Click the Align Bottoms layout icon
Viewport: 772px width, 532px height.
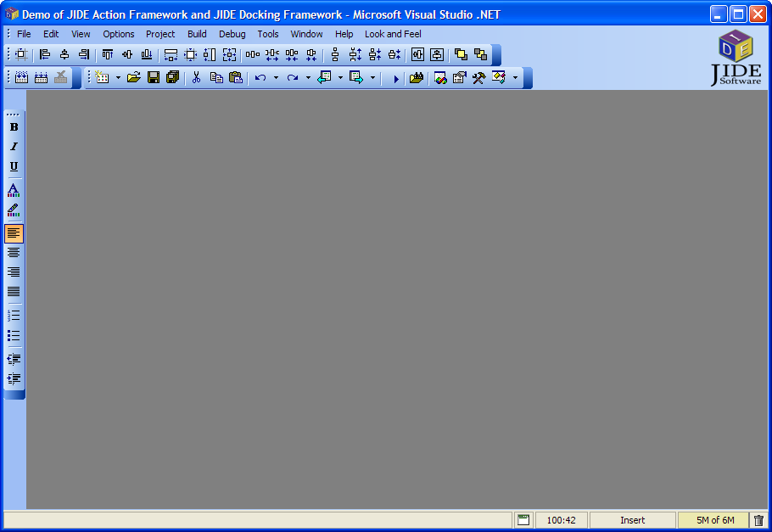(x=147, y=54)
